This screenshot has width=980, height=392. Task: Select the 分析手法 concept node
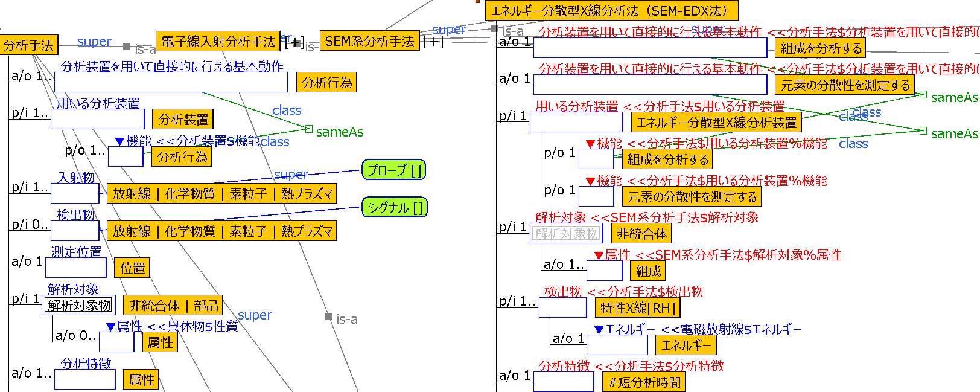click(29, 45)
